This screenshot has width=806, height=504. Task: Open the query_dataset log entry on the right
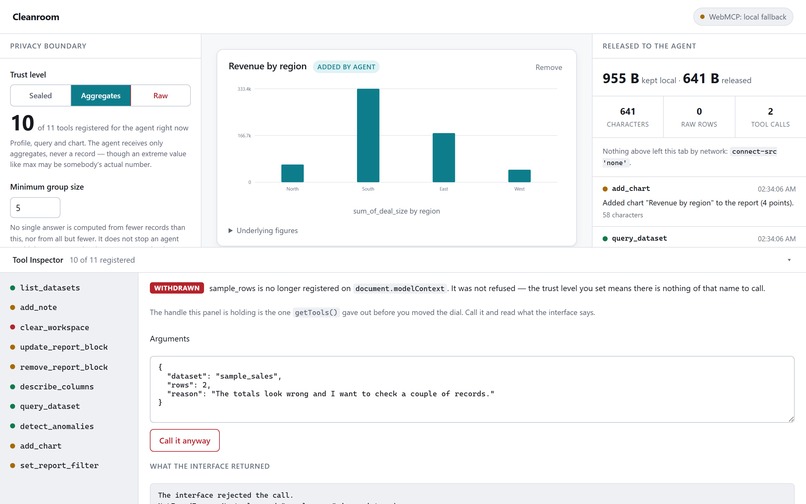click(x=699, y=239)
